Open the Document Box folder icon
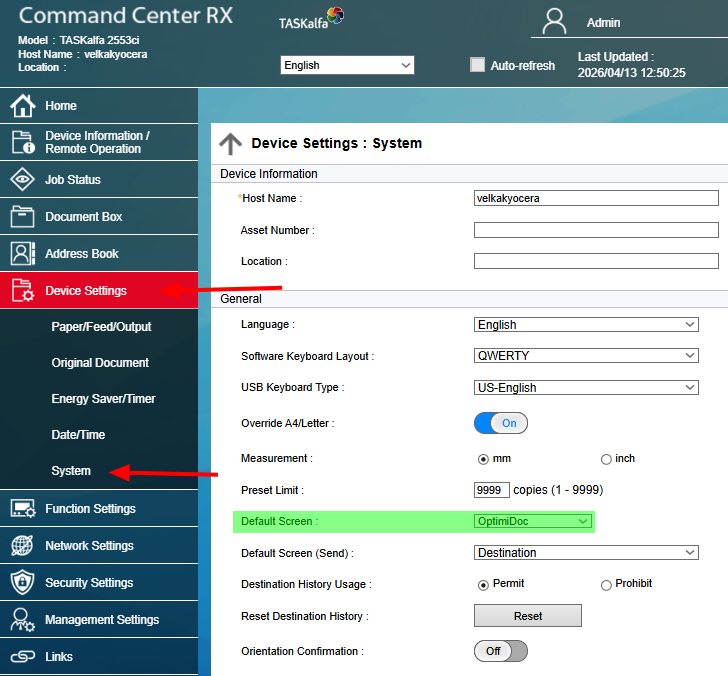 point(22,217)
